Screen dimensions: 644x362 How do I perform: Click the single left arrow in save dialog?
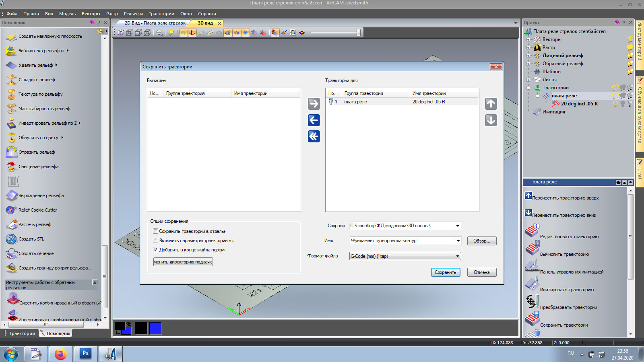click(x=314, y=120)
